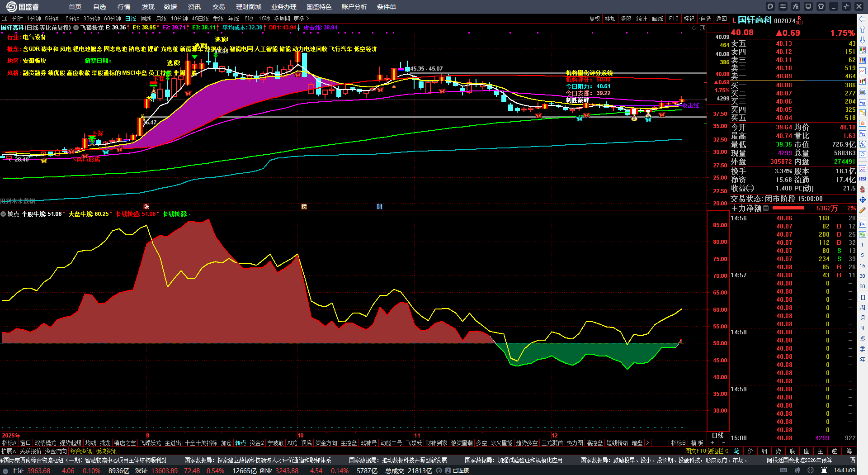Screen dimensions: 868x475
Task: Open the 指标B selector
Action: point(678,443)
